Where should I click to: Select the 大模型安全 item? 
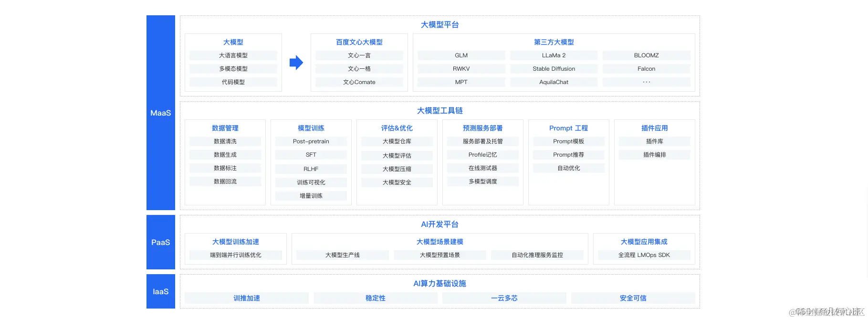click(x=397, y=182)
